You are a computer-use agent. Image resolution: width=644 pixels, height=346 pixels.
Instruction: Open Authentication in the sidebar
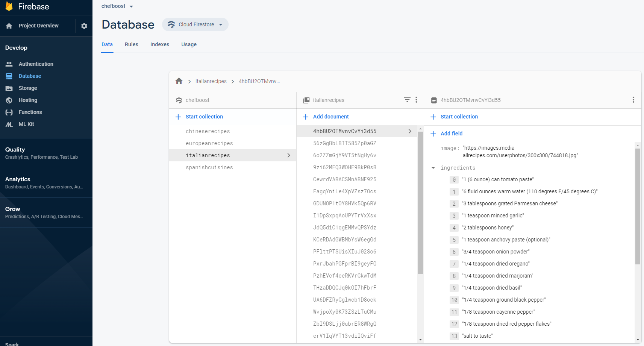coord(36,64)
